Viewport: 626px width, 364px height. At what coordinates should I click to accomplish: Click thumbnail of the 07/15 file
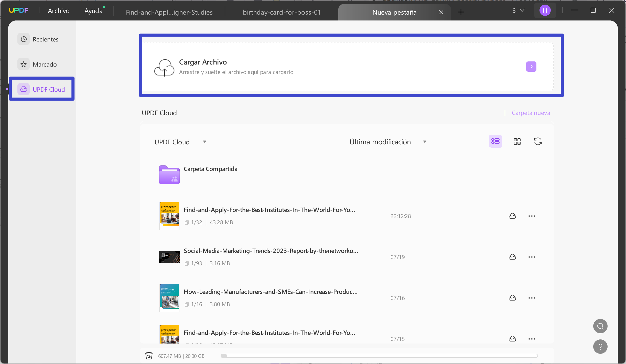169,334
